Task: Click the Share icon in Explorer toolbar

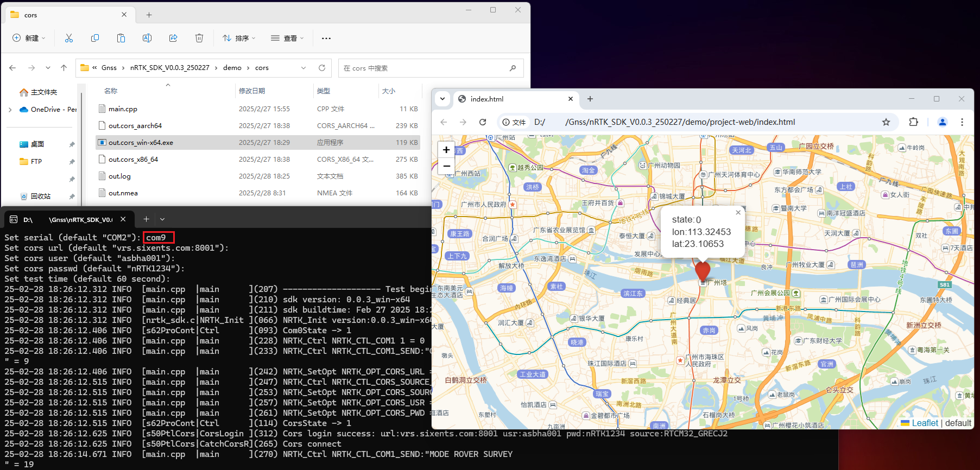Action: tap(173, 38)
